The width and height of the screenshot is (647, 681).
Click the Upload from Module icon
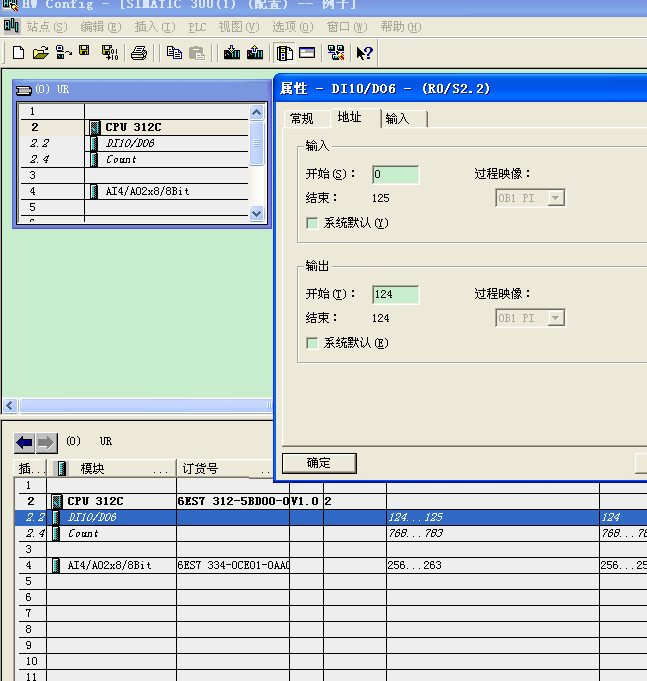(255, 53)
